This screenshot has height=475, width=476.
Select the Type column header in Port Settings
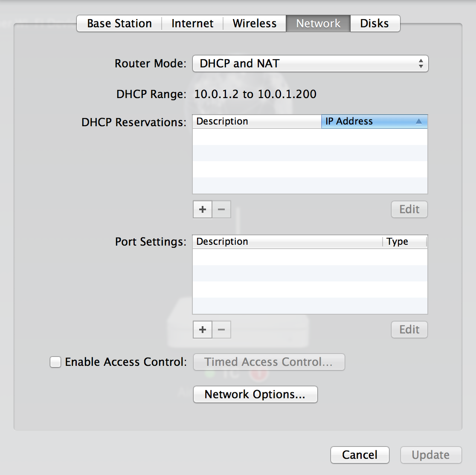(398, 241)
